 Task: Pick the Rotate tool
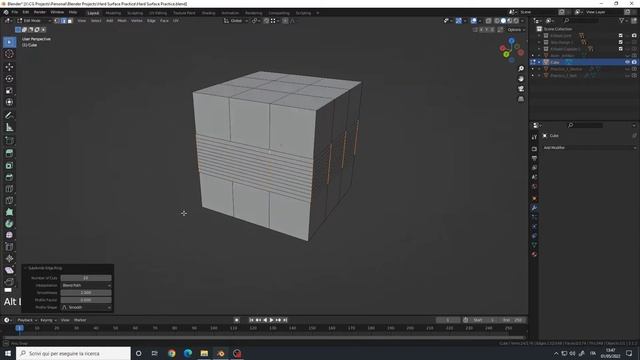[9, 78]
